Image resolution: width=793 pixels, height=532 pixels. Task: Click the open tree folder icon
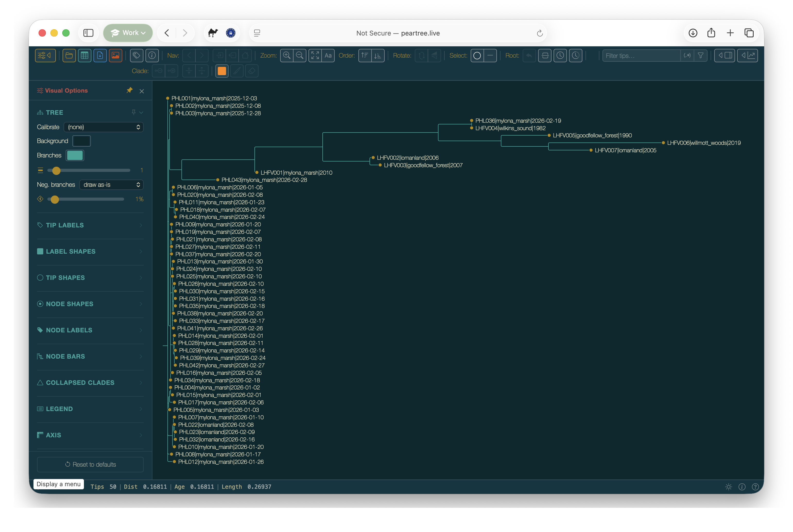coord(69,56)
